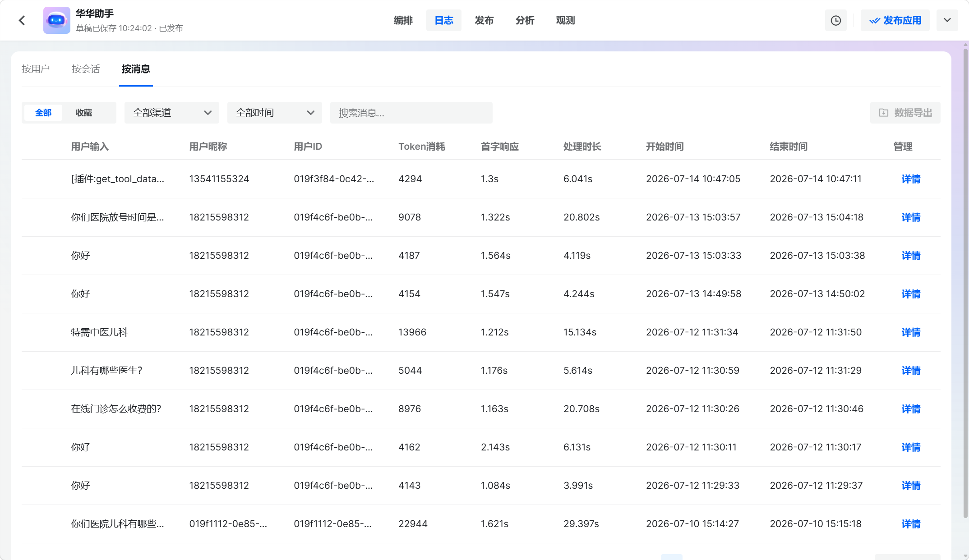Image resolution: width=969 pixels, height=560 pixels.
Task: Open the 全部渠道 dropdown
Action: point(172,113)
